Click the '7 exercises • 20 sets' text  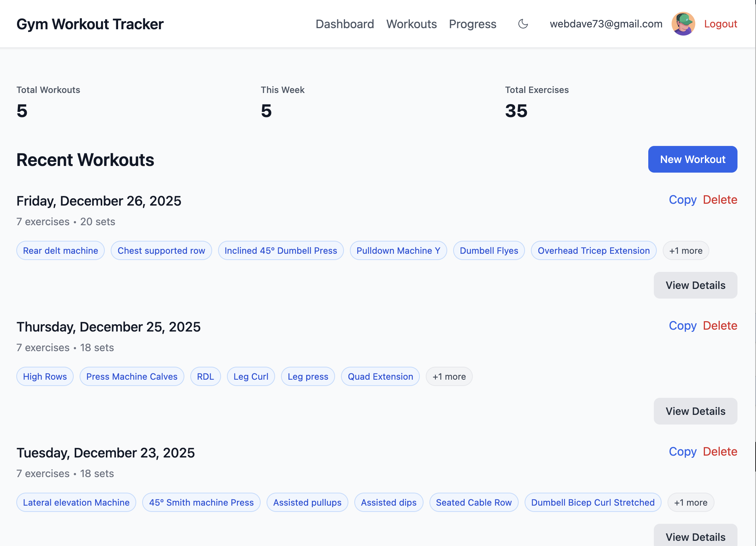66,222
